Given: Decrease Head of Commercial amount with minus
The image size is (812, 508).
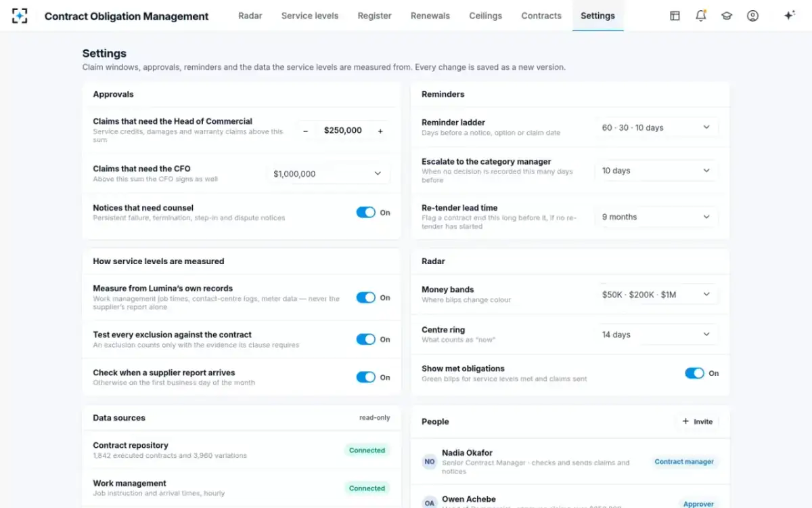Looking at the screenshot, I should pos(306,131).
